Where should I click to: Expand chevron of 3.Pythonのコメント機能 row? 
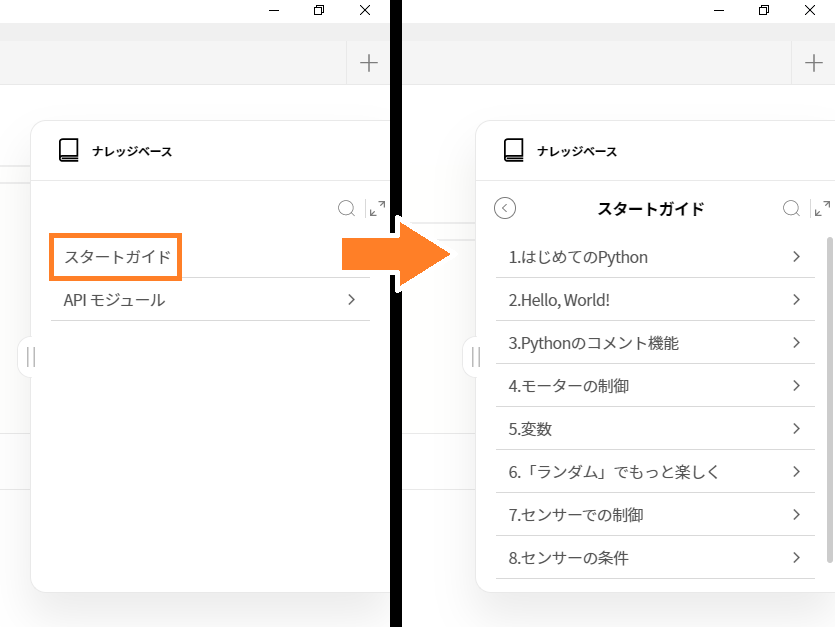tap(797, 343)
